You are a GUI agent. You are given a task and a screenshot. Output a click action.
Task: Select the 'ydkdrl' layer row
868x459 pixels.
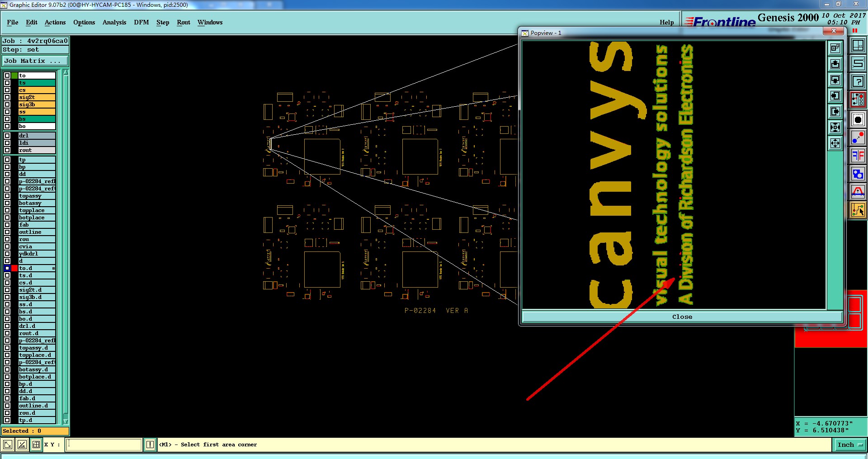(x=37, y=254)
